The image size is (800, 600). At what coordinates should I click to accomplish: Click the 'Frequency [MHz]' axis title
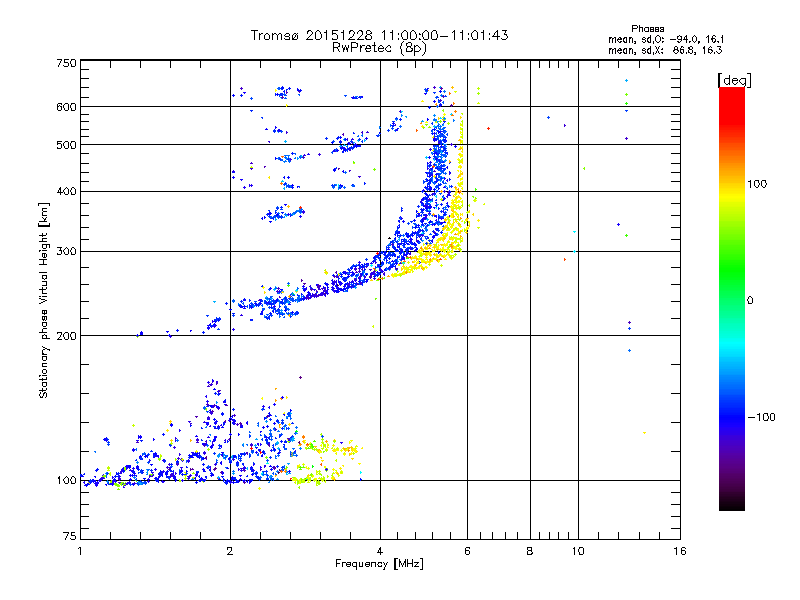coord(379,564)
